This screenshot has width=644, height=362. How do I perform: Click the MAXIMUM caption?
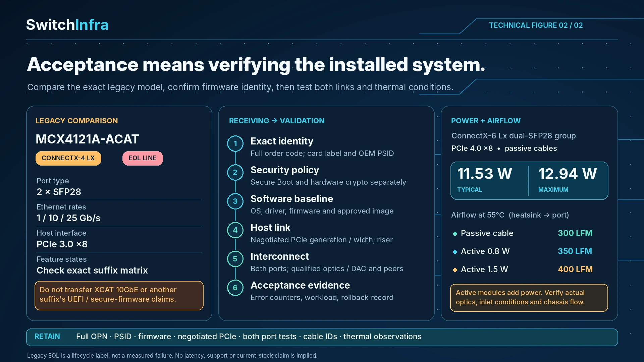click(553, 190)
